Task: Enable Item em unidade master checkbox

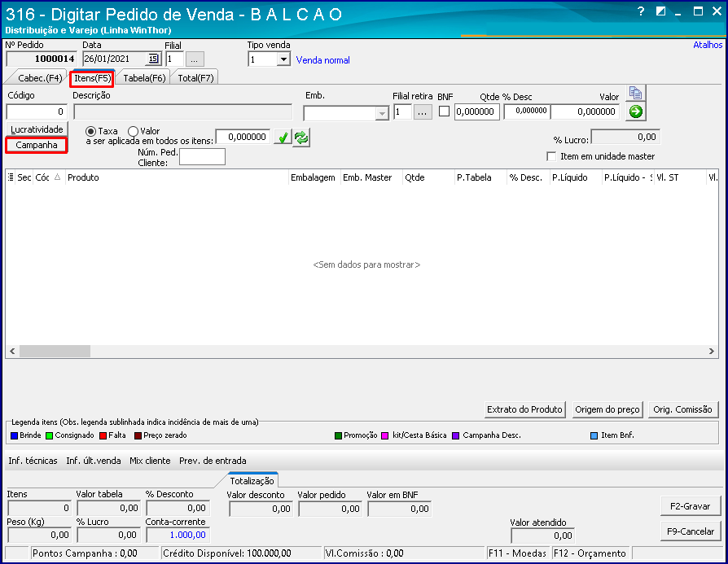Action: pos(551,156)
